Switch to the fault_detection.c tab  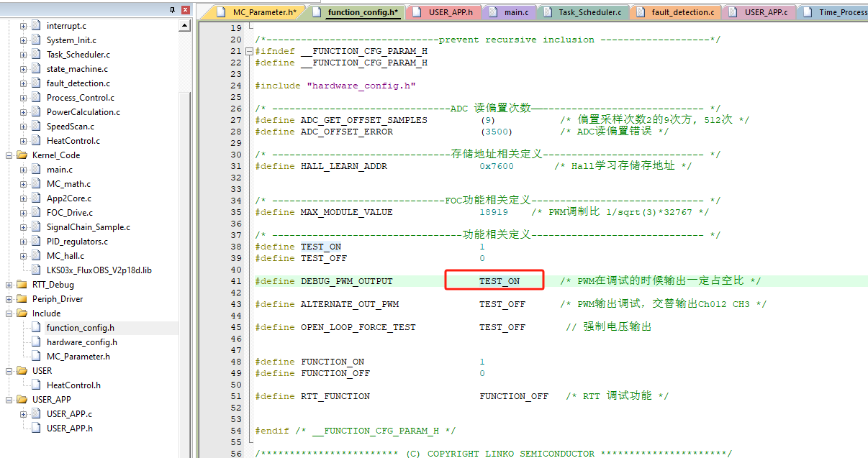click(x=682, y=12)
